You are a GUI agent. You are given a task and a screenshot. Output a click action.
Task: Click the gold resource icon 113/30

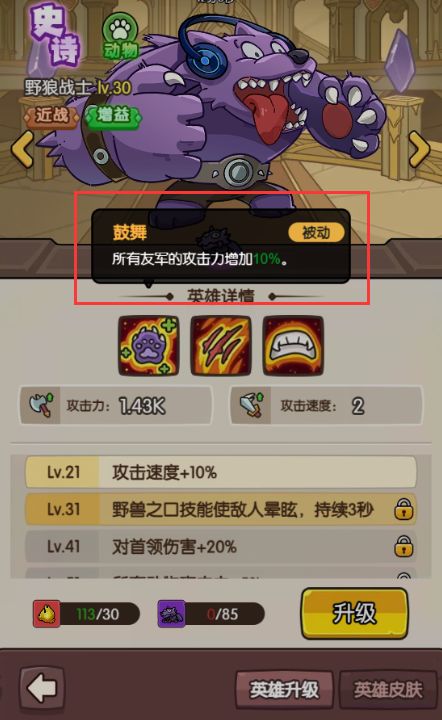46,614
